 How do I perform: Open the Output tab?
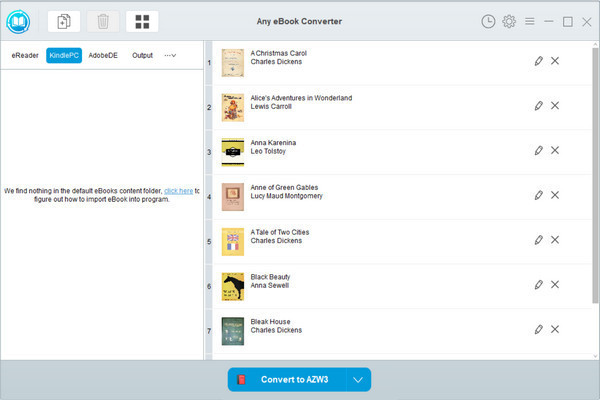point(142,56)
